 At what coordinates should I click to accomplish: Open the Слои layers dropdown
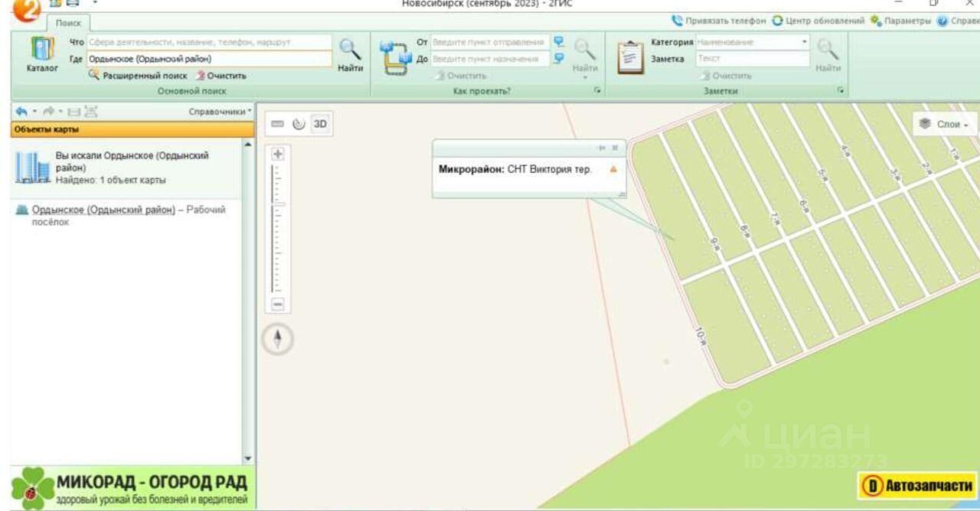pyautogui.click(x=945, y=124)
